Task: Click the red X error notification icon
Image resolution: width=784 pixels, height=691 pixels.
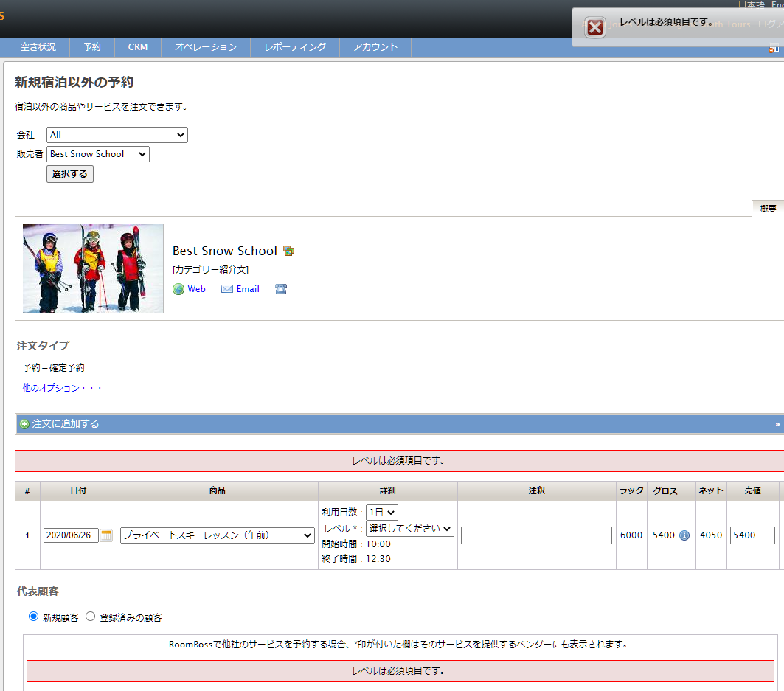Action: (x=594, y=28)
